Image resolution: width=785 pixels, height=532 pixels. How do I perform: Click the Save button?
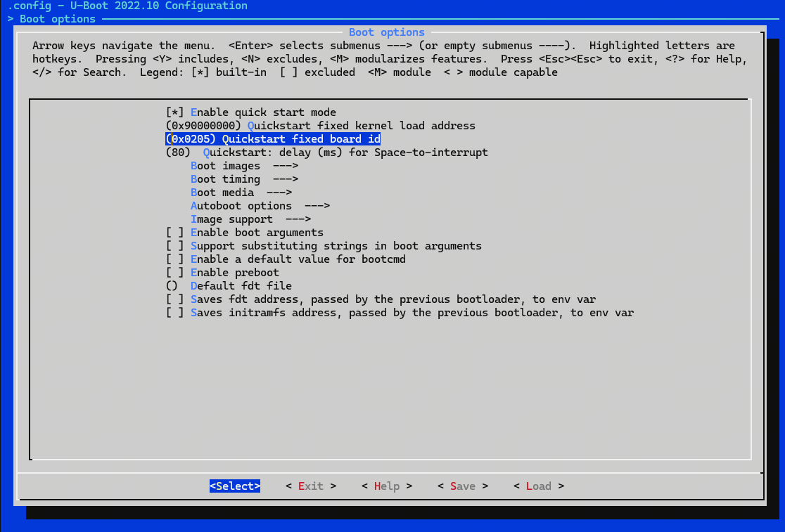click(x=463, y=486)
